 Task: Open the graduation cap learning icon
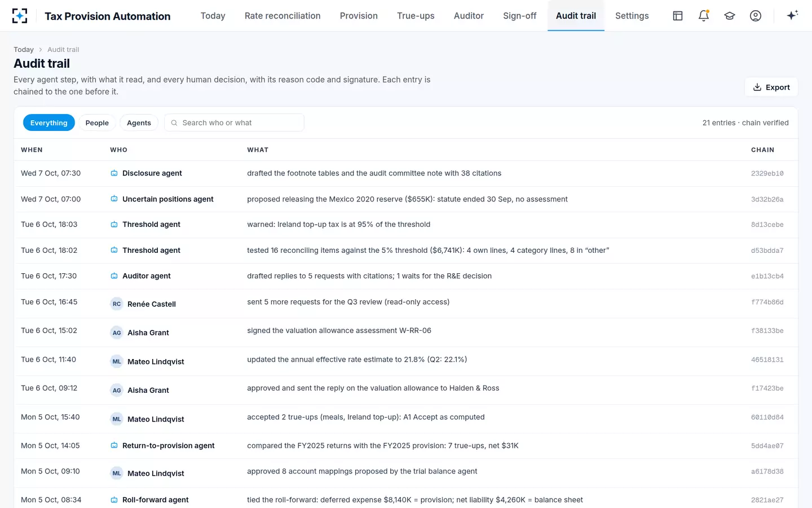[730, 16]
